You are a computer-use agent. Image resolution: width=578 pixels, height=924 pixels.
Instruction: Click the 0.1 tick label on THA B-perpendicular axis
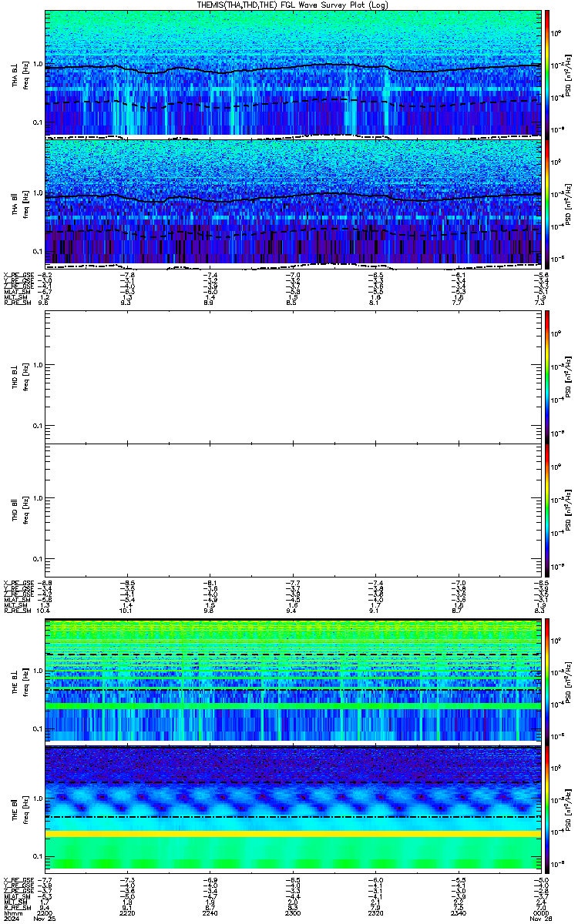(37, 122)
